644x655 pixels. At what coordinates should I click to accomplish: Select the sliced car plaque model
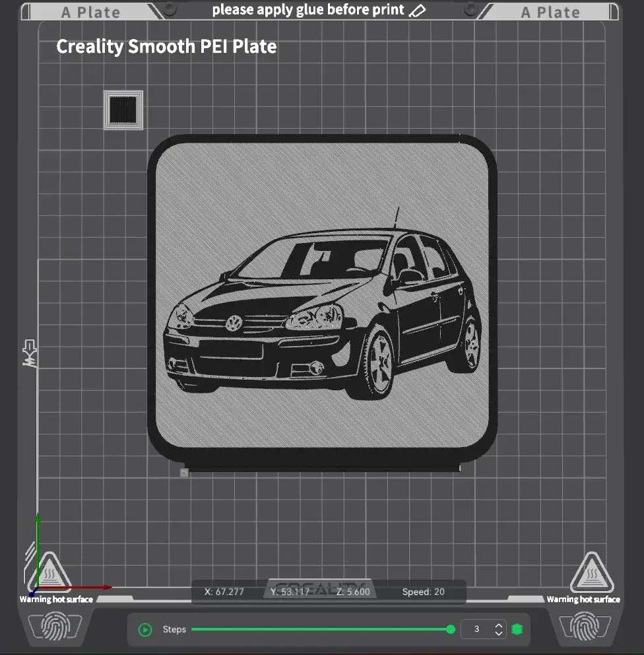pos(322,302)
